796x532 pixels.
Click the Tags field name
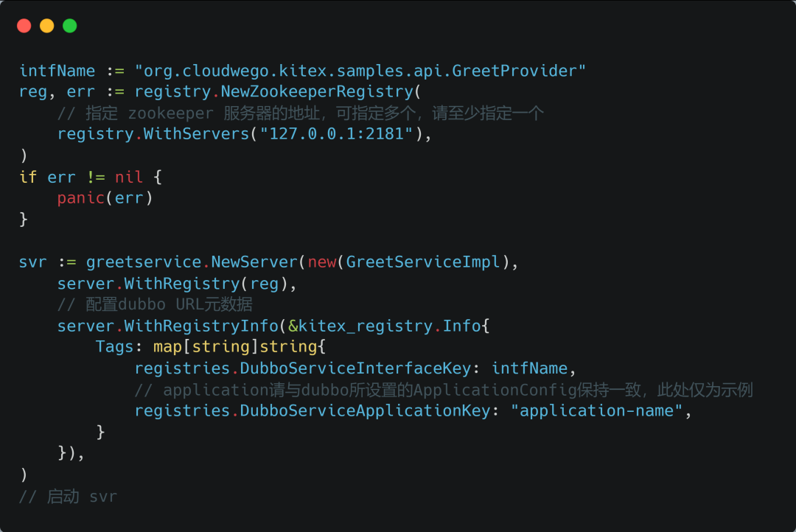pos(114,347)
